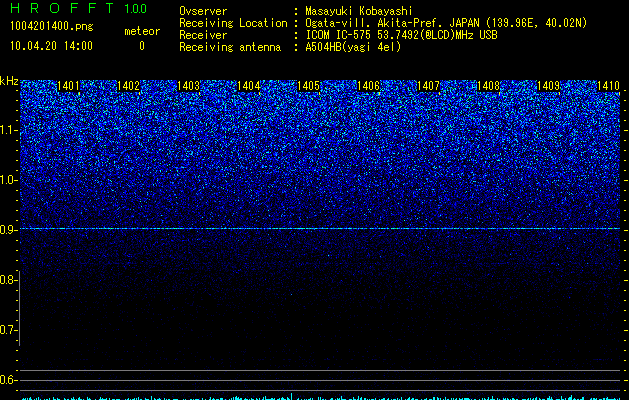
Task: Click the Ovserver field label
Action: (x=203, y=11)
